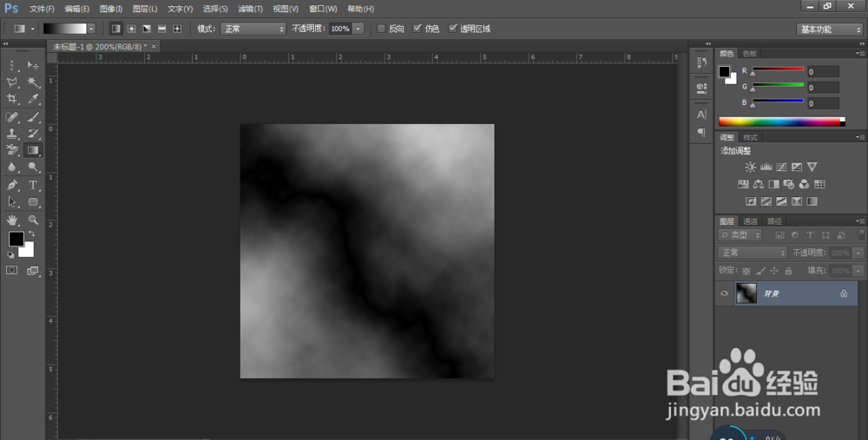Select the Eraser tool
868x440 pixels.
[12, 150]
